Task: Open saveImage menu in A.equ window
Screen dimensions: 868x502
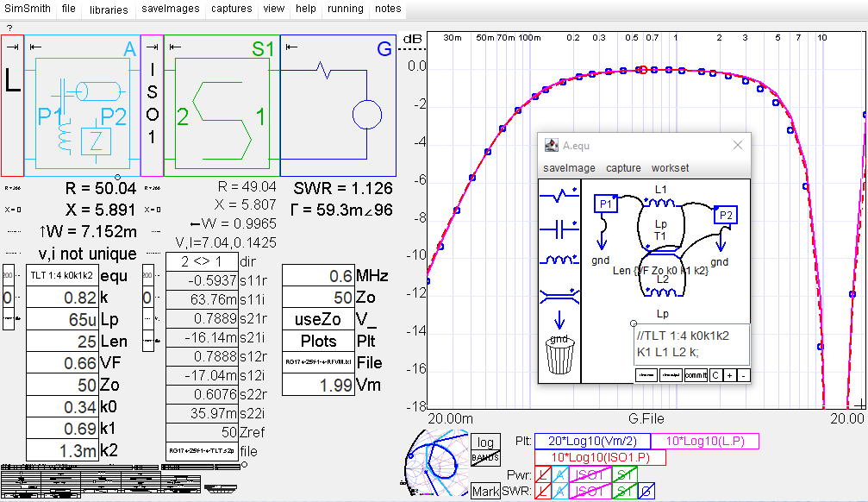Action: pyautogui.click(x=569, y=168)
